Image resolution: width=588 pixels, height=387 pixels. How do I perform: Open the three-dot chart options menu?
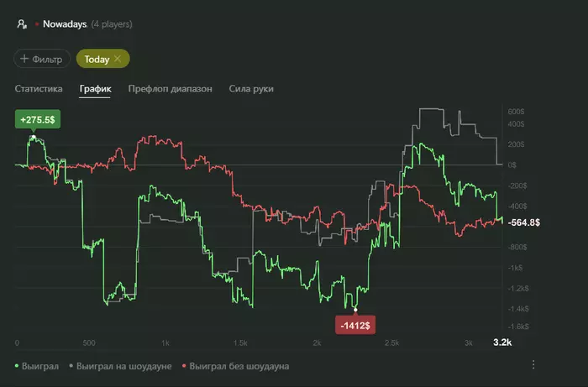click(533, 364)
